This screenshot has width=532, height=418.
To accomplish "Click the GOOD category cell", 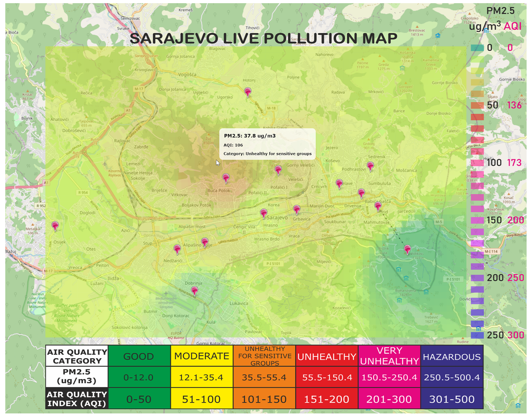I will tap(139, 356).
